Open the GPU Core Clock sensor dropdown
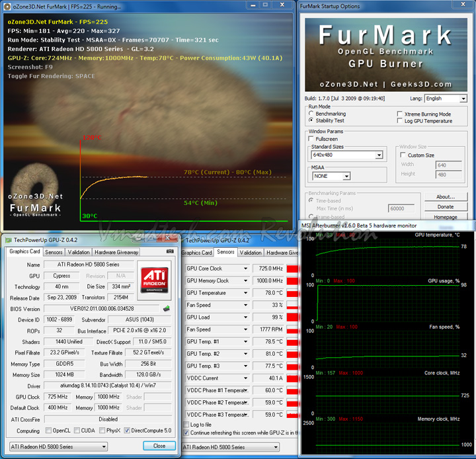The image size is (476, 459). coord(246,269)
